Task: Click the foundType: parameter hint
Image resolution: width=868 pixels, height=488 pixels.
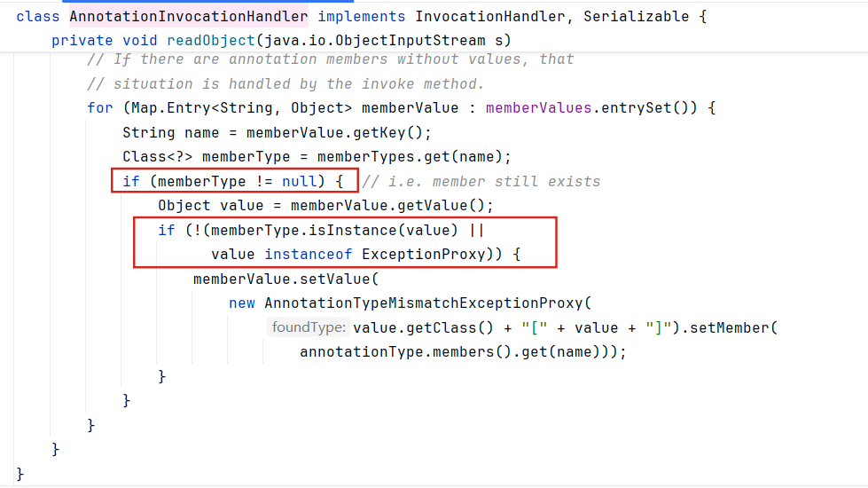Action: pyautogui.click(x=309, y=327)
